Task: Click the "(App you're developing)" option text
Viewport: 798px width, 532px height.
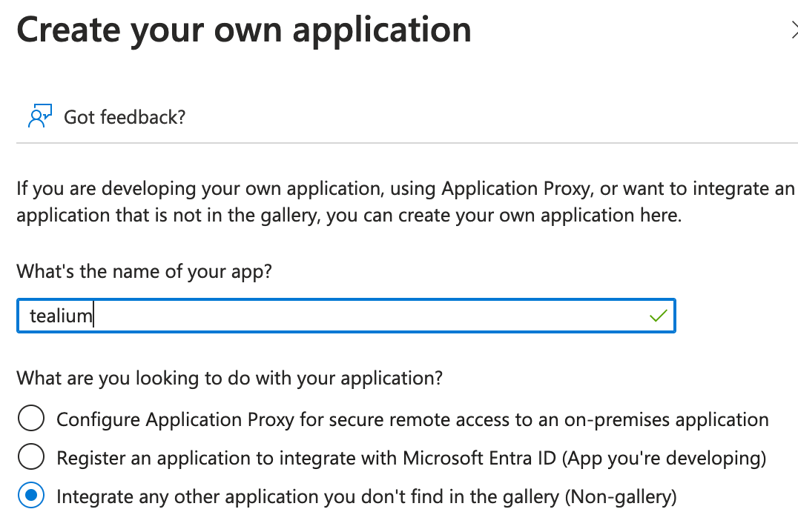Action: click(664, 458)
